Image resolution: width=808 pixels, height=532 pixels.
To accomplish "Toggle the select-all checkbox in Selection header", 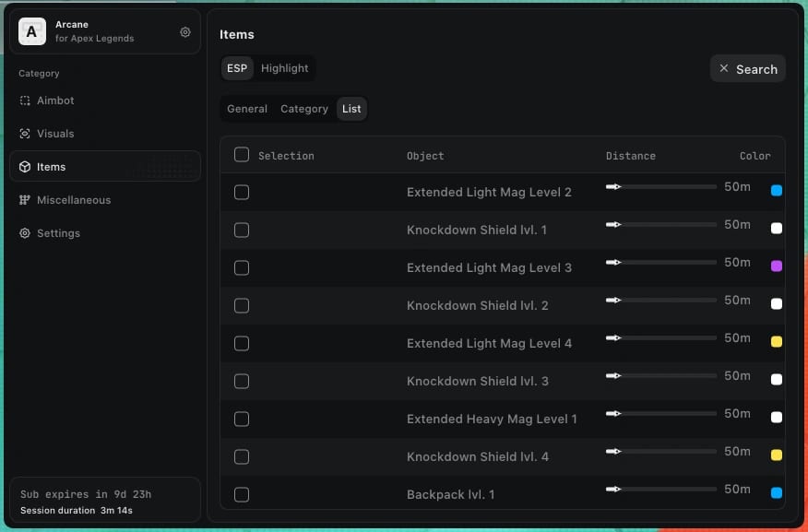I will coord(242,155).
